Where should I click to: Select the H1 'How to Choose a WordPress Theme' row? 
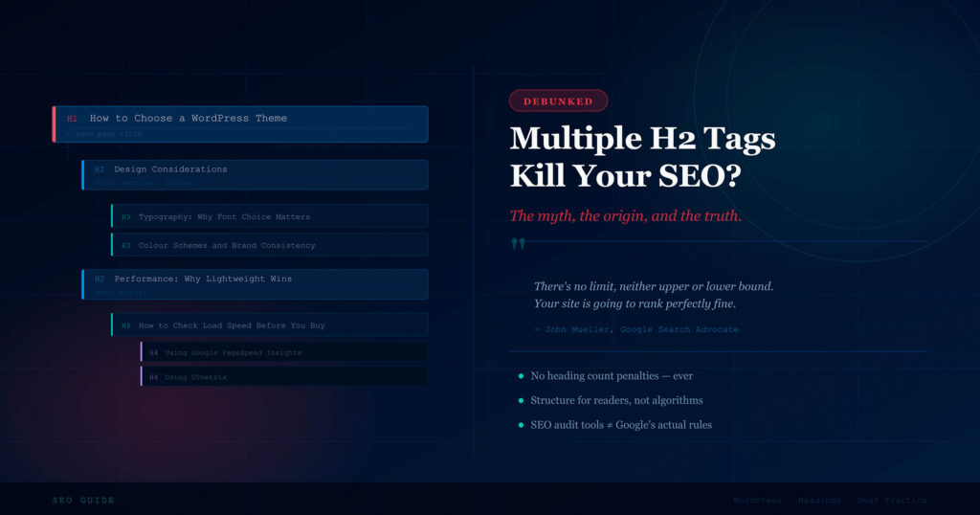click(x=240, y=123)
